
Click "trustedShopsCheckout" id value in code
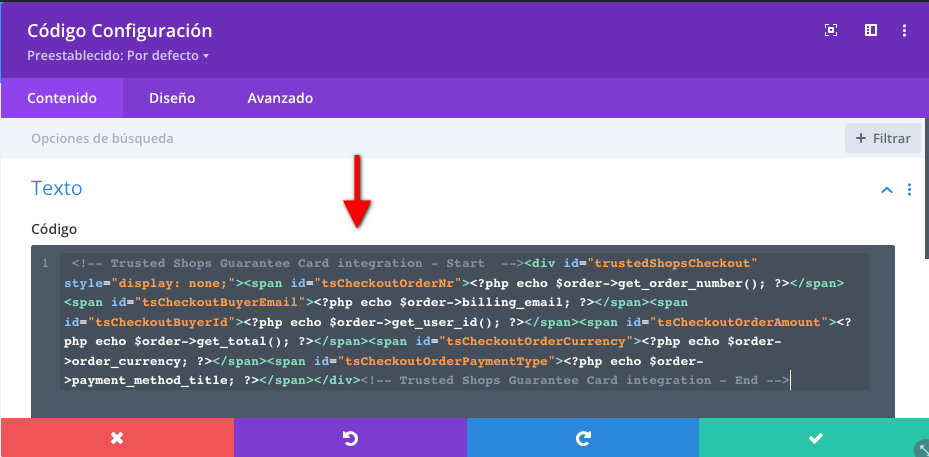tap(672, 263)
